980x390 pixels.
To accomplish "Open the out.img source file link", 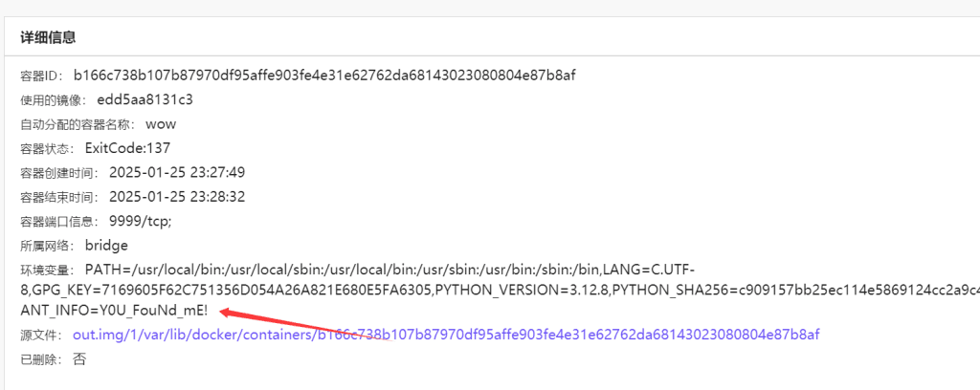I will [x=446, y=336].
